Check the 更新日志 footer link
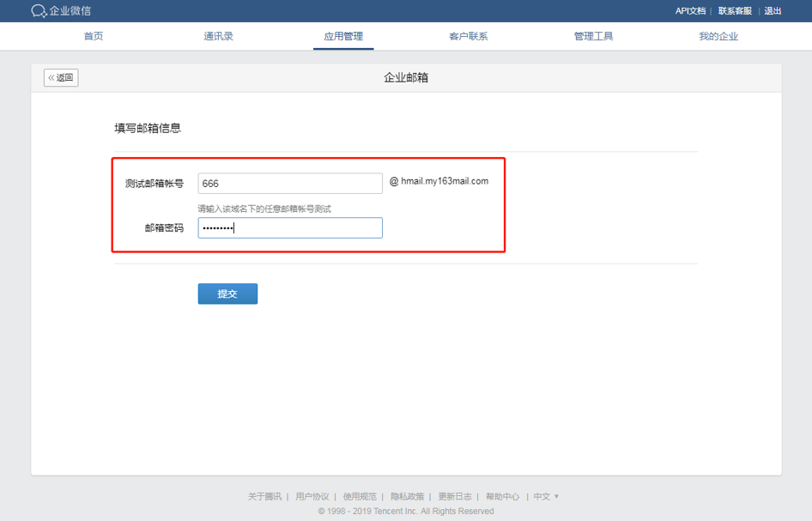The width and height of the screenshot is (812, 521). 455,496
